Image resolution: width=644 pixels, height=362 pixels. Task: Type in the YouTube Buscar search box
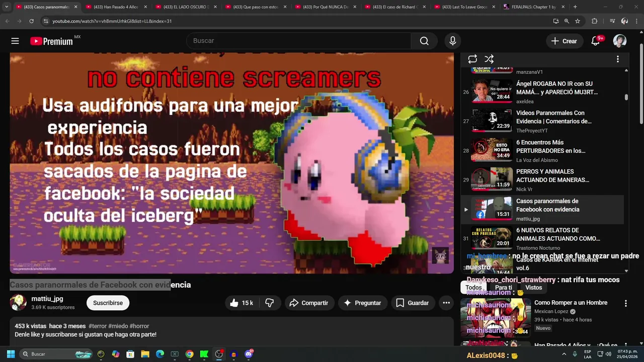tap(299, 41)
